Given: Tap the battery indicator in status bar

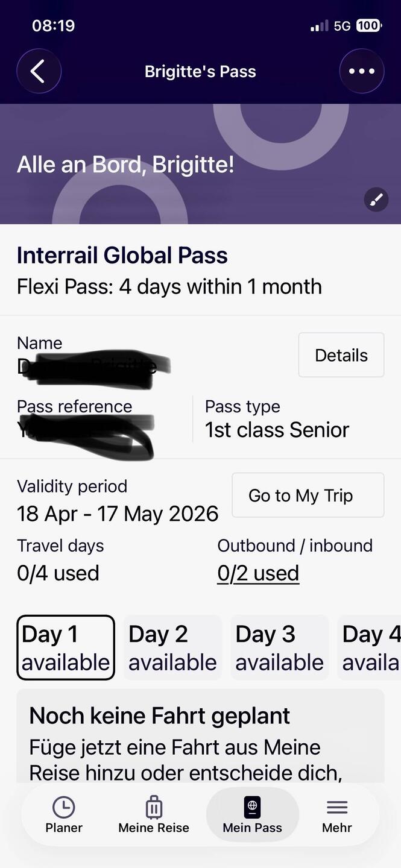Looking at the screenshot, I should click(368, 25).
